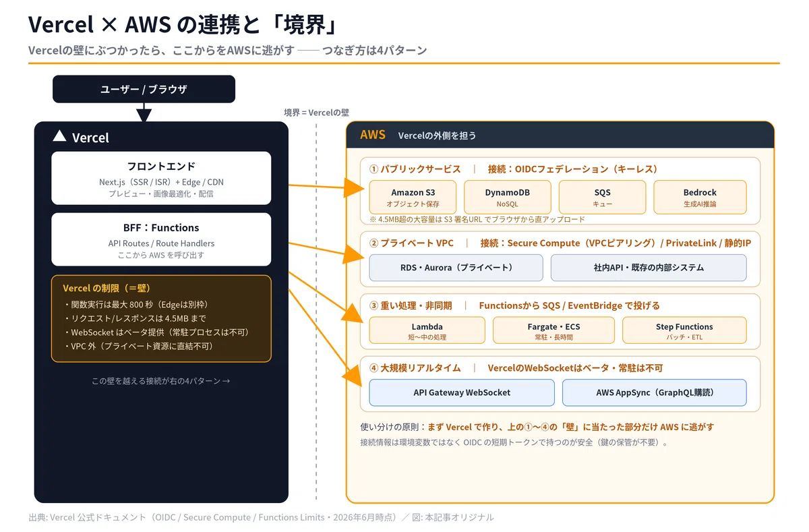809x532 pixels.
Task: Click the API Gateway WebSocket box
Action: tap(462, 392)
